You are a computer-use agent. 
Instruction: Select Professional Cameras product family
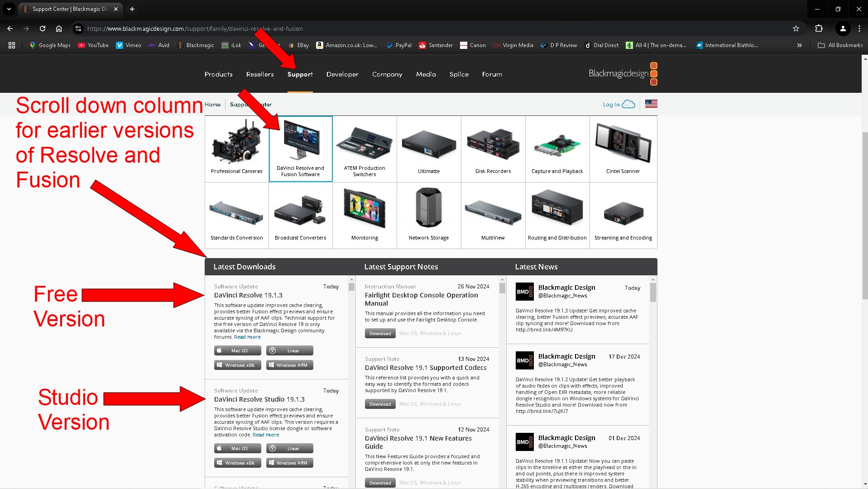(236, 149)
